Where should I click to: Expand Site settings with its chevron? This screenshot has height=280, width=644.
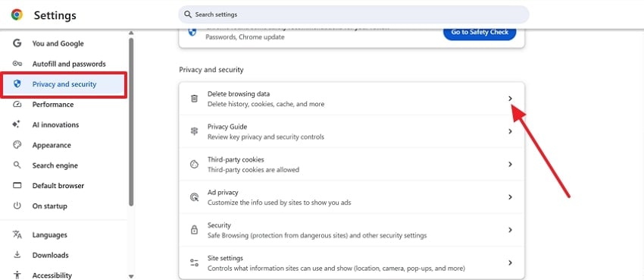point(510,263)
